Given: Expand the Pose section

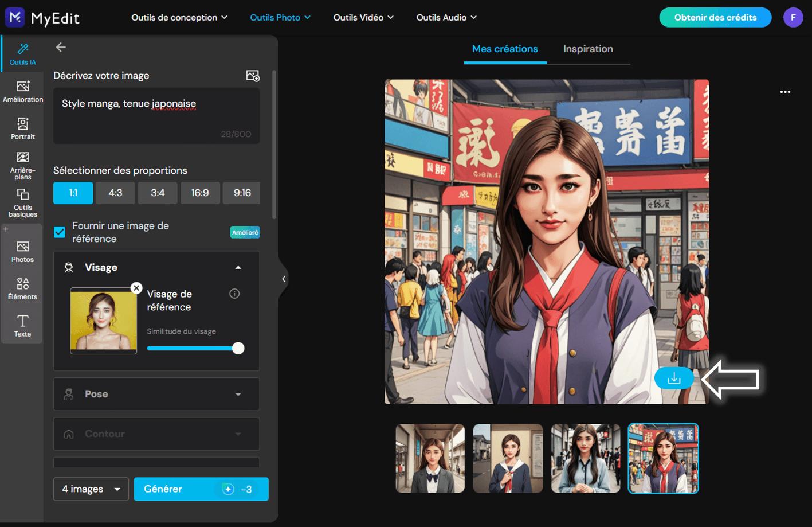Looking at the screenshot, I should pyautogui.click(x=156, y=394).
